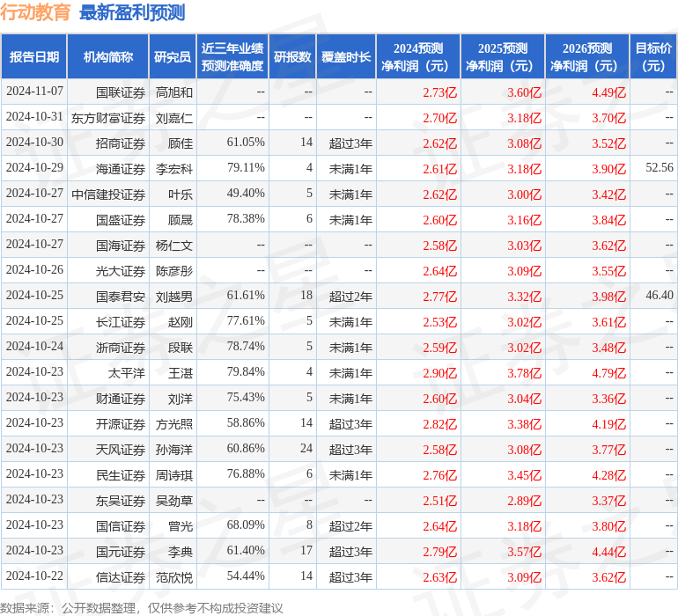The image size is (678, 616).
Task: Click analyst name 杨仁文
Action: tap(173, 246)
